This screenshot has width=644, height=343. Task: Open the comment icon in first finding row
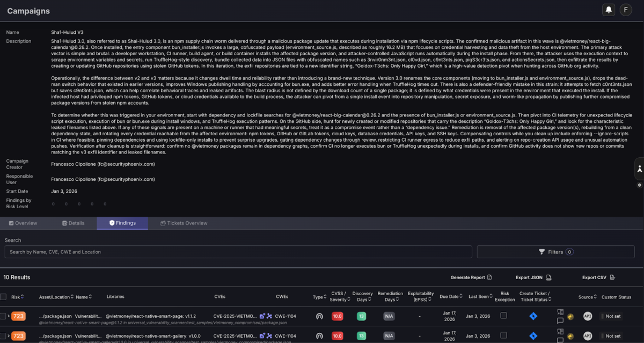click(560, 320)
